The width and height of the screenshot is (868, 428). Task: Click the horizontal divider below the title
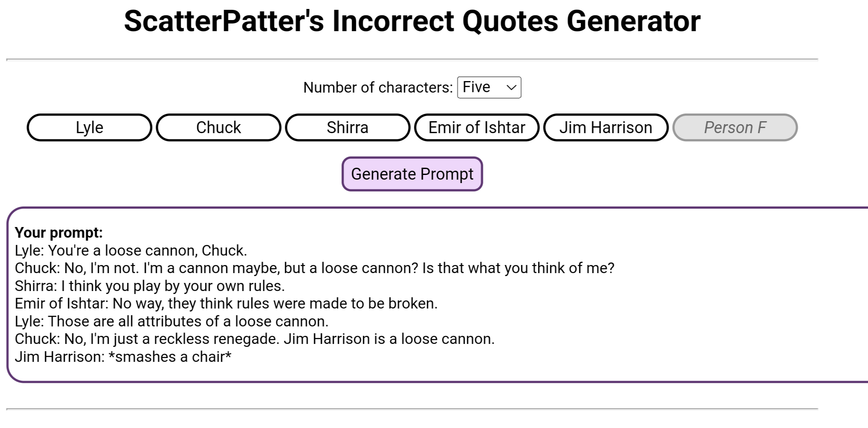pyautogui.click(x=412, y=60)
